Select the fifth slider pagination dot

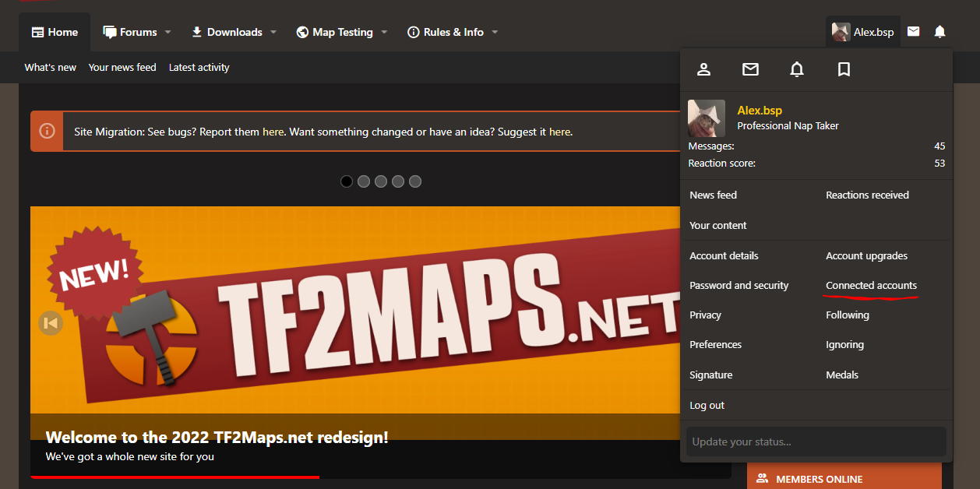[x=415, y=181]
